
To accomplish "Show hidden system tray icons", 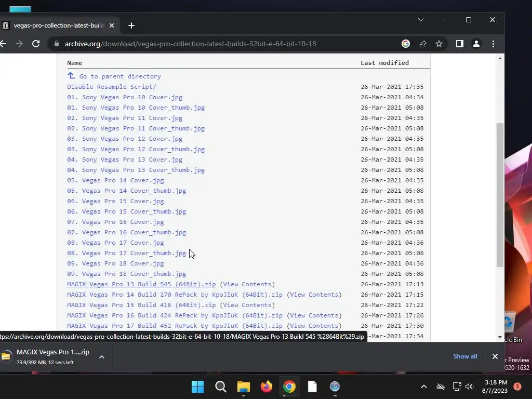I will pyautogui.click(x=424, y=387).
